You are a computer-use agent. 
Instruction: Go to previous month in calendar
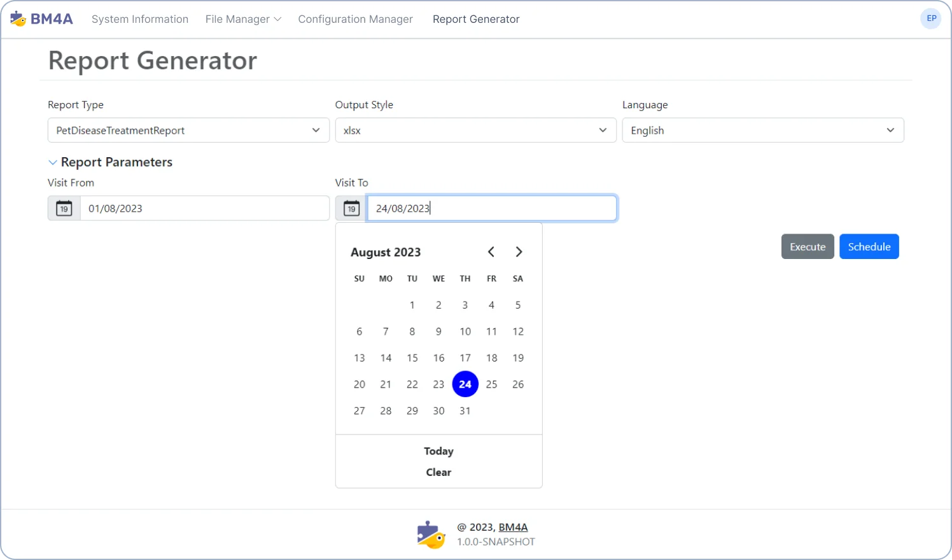[491, 252]
